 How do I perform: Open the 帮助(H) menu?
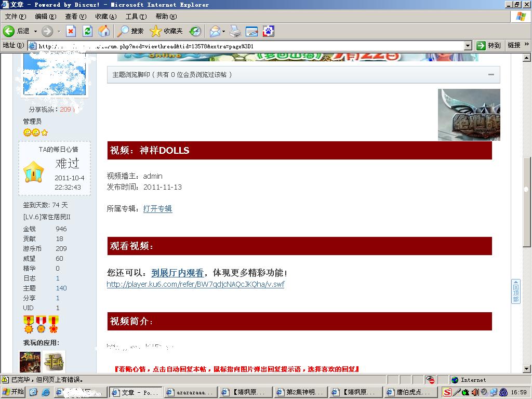click(166, 16)
